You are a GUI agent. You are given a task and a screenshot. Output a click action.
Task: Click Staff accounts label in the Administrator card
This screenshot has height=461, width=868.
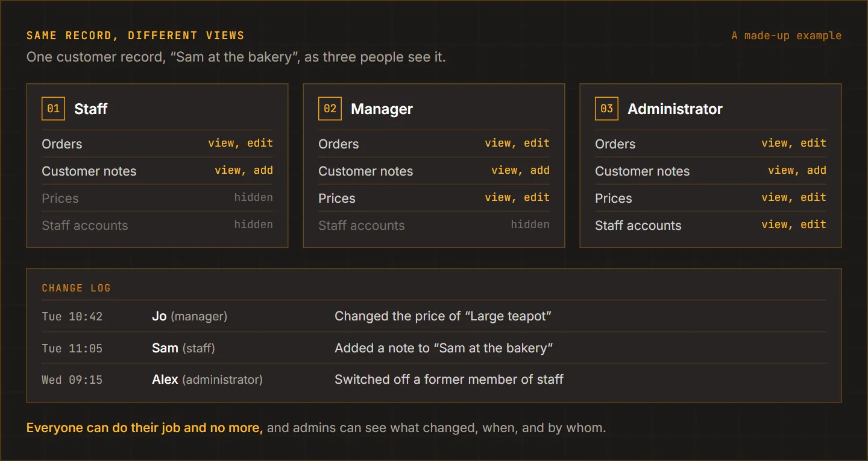[x=638, y=225]
